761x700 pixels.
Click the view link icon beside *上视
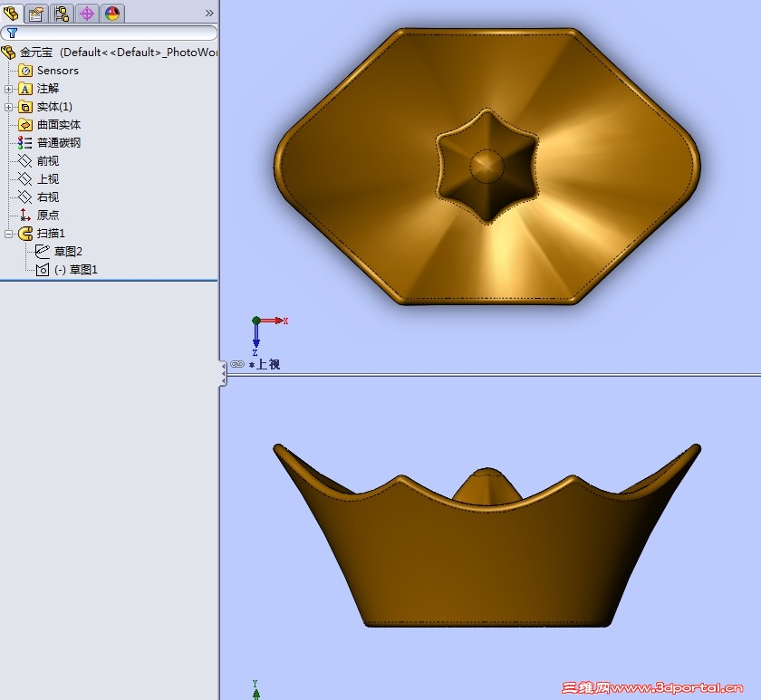point(236,364)
